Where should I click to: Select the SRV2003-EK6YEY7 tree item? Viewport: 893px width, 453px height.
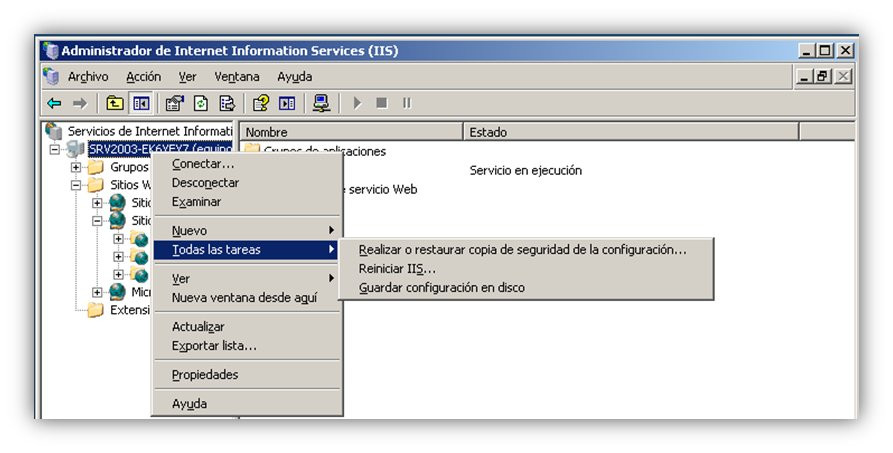(160, 149)
